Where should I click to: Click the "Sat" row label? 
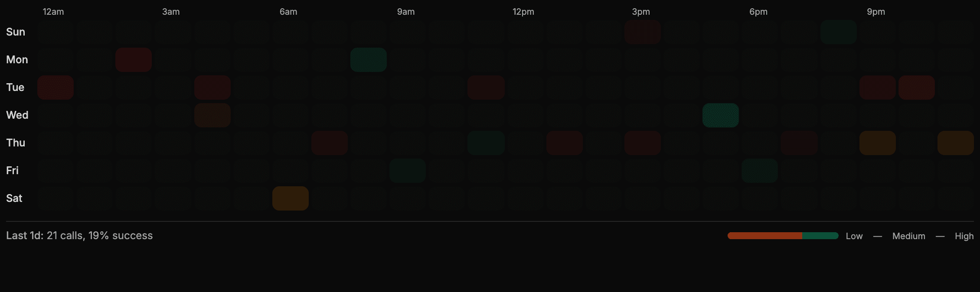pyautogui.click(x=14, y=198)
